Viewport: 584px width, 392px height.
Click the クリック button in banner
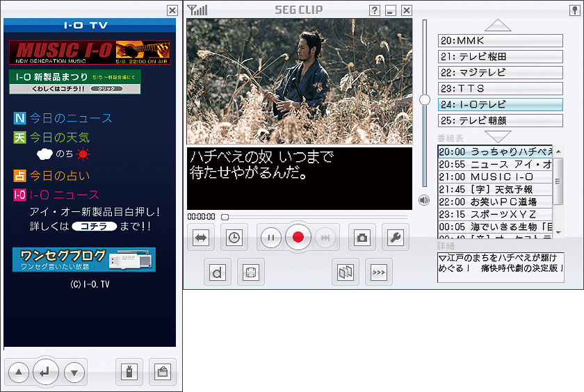coord(106,88)
